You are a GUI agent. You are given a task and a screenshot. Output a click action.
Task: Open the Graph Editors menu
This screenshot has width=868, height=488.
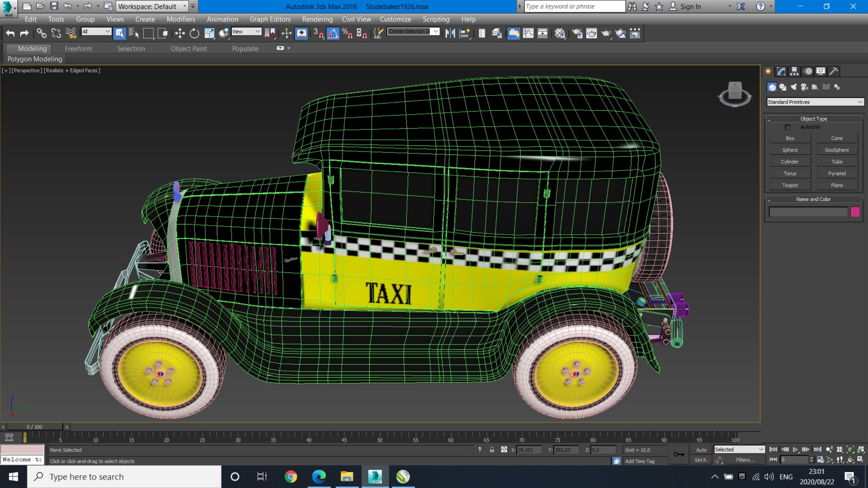270,19
